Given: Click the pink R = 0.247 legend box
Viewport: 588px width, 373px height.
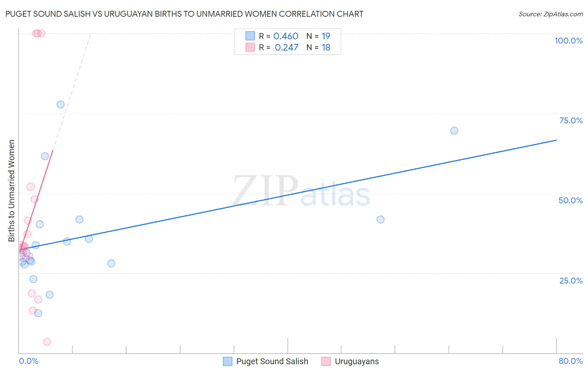Looking at the screenshot, I should pyautogui.click(x=250, y=47).
